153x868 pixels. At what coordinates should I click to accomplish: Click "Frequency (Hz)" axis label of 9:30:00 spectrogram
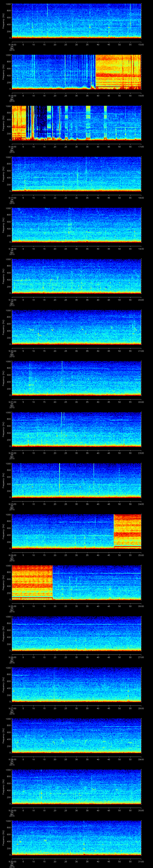(x=3, y=838)
